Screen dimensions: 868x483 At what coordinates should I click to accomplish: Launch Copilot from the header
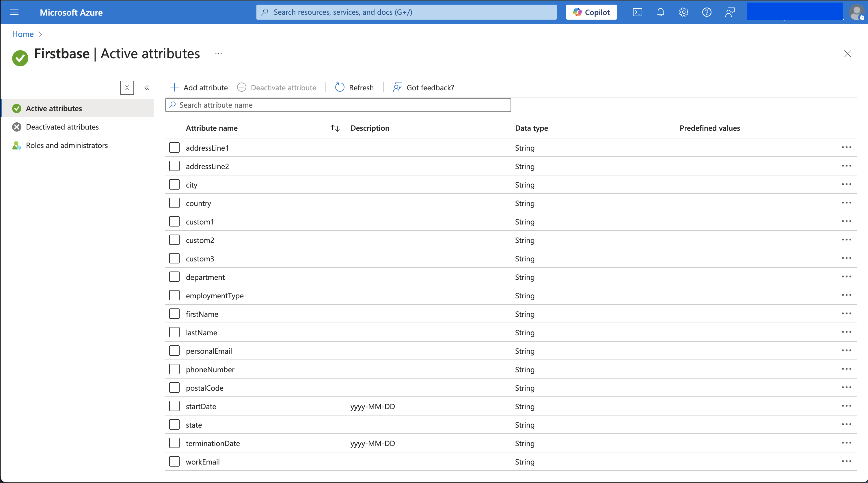pos(591,12)
